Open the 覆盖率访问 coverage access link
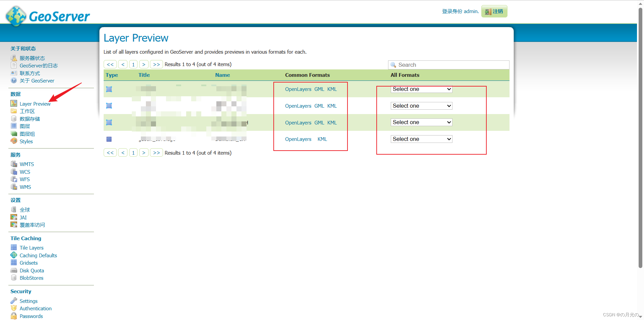Image resolution: width=644 pixels, height=320 pixels. [x=32, y=225]
